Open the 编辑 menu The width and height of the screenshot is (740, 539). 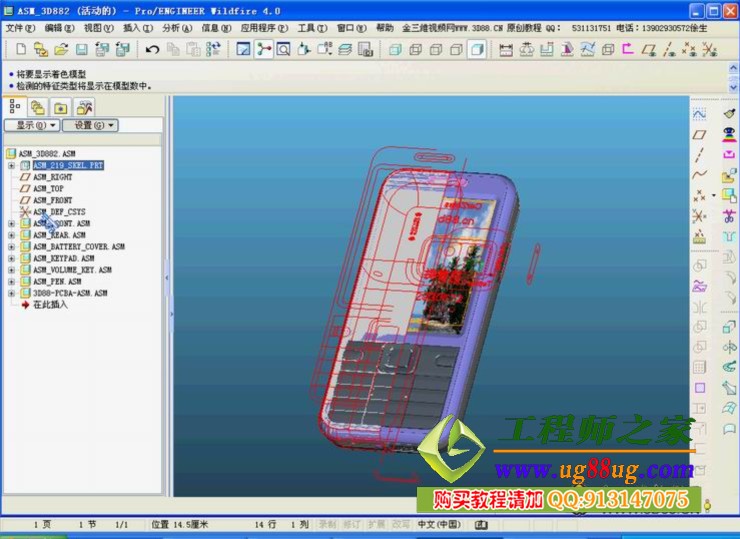pos(59,28)
